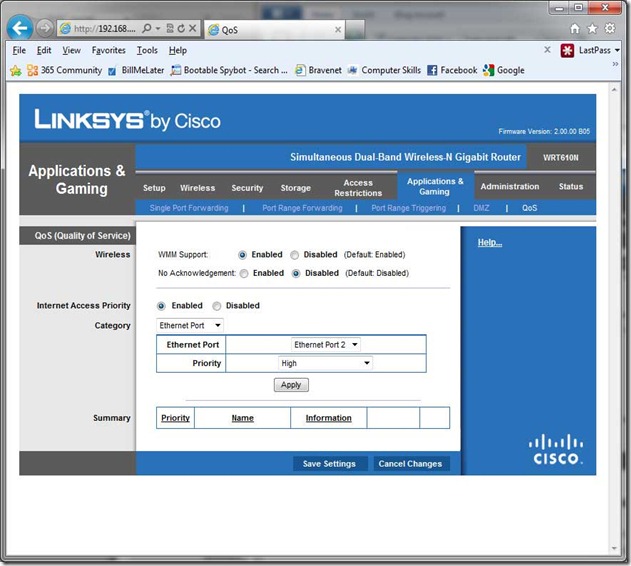
Task: Open the Ethernet Port 2 dropdown
Action: pyautogui.click(x=326, y=345)
